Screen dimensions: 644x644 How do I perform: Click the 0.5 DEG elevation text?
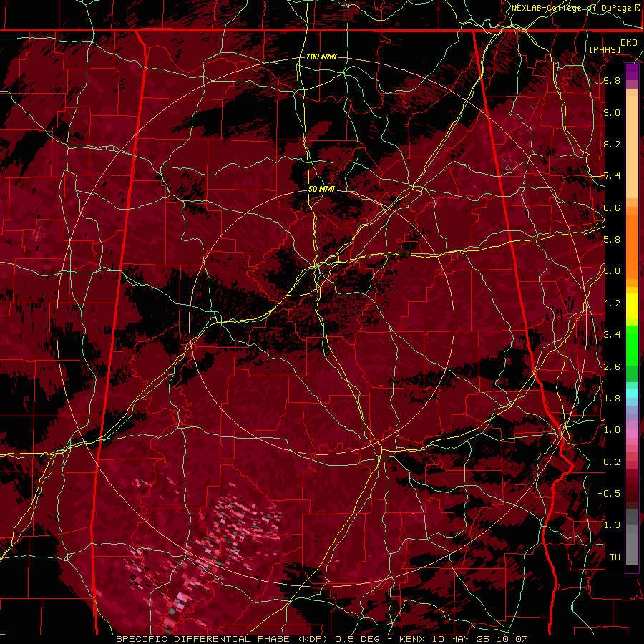coord(357,639)
